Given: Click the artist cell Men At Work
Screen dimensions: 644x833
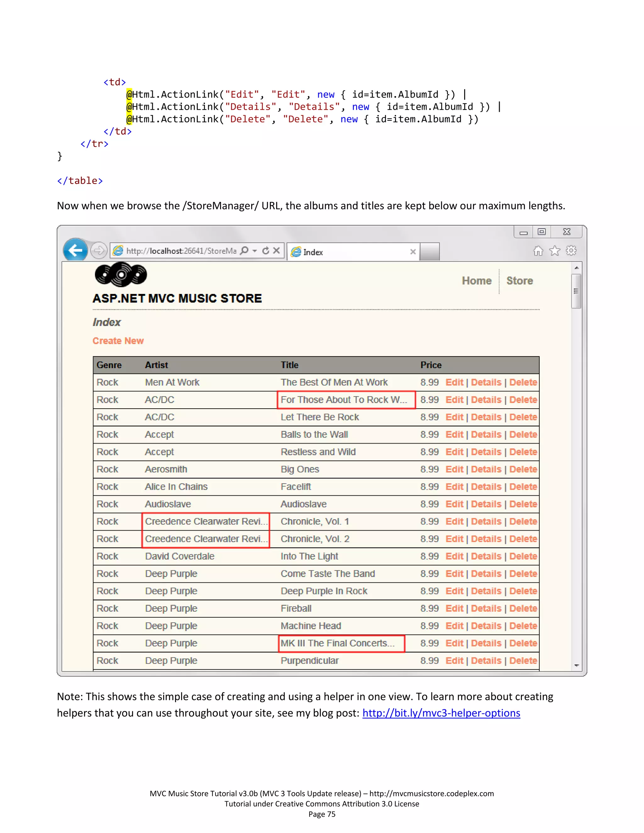Looking at the screenshot, I should tap(172, 383).
